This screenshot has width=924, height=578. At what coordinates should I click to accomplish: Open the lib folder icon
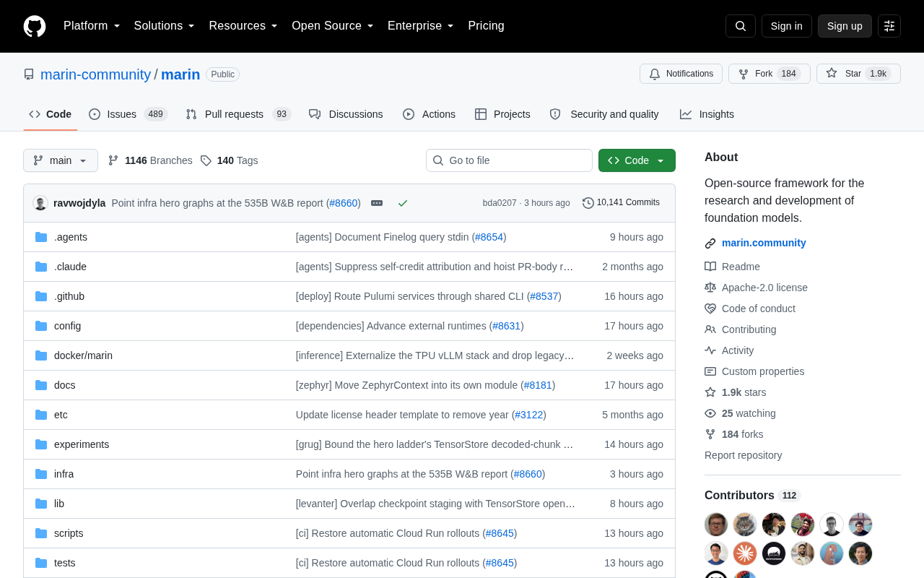click(x=41, y=504)
